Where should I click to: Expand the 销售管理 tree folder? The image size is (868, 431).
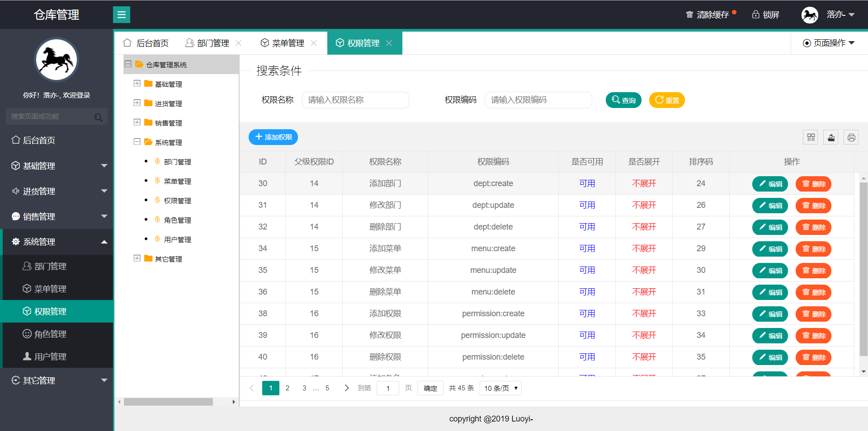[137, 122]
